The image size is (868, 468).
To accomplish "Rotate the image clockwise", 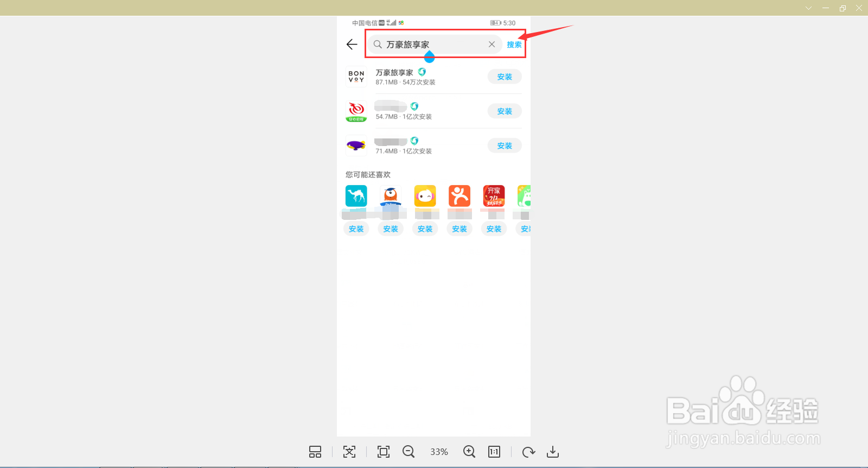I will [528, 452].
